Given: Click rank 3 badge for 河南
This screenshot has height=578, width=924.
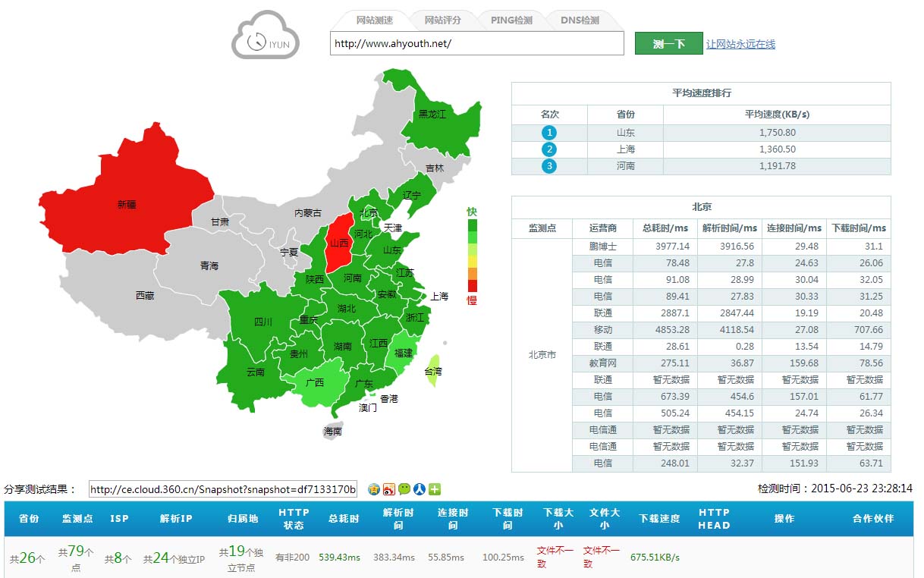Looking at the screenshot, I should tap(549, 166).
